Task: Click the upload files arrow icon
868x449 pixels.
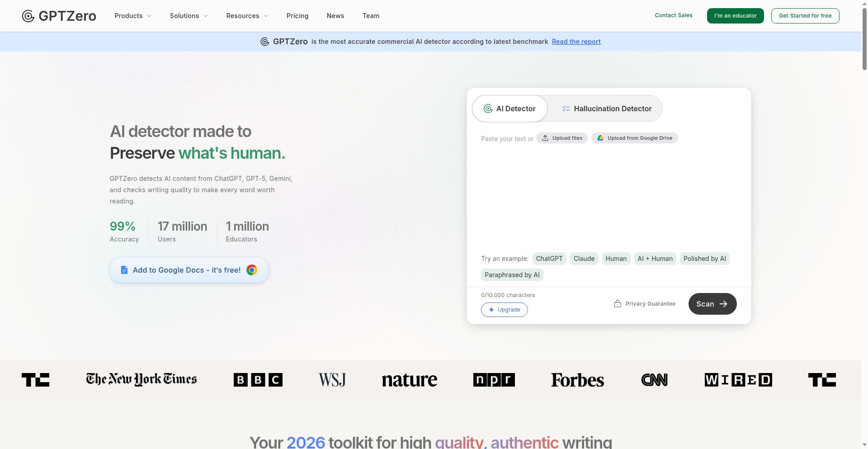Action: click(545, 138)
